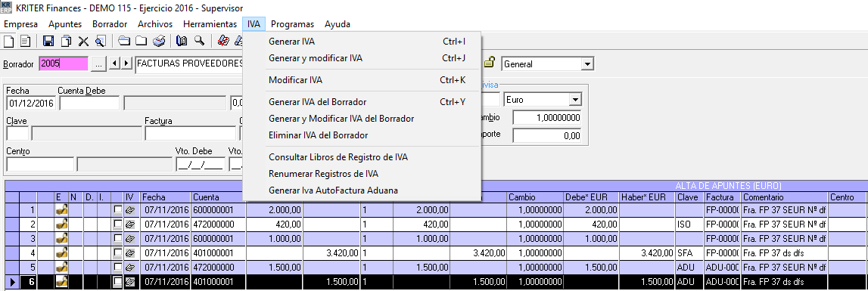Choose Modificar IVA menu entry
Viewport: 868px width, 291px height.
click(x=362, y=80)
